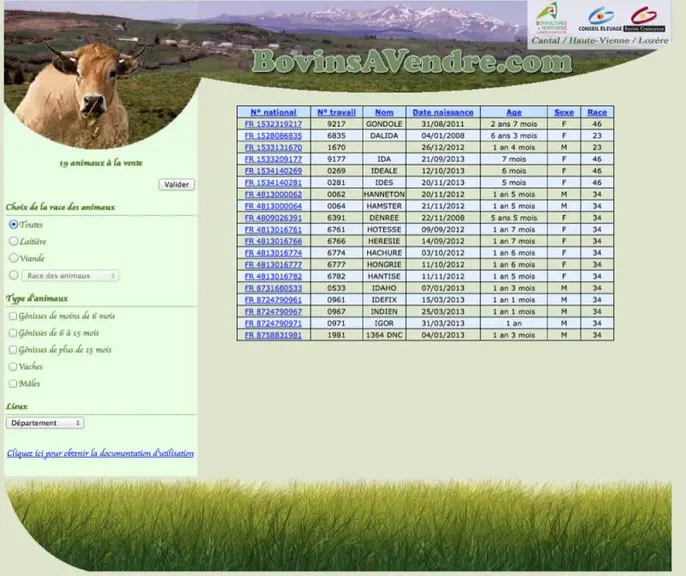Viewport: 686px width, 576px height.
Task: Click the Conseil Elevage logo
Action: (600, 19)
